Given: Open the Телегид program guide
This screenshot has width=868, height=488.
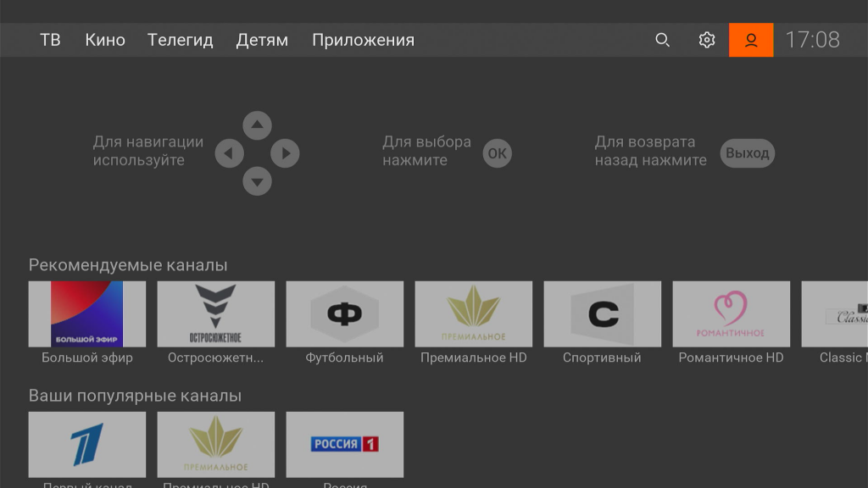Looking at the screenshot, I should (181, 40).
